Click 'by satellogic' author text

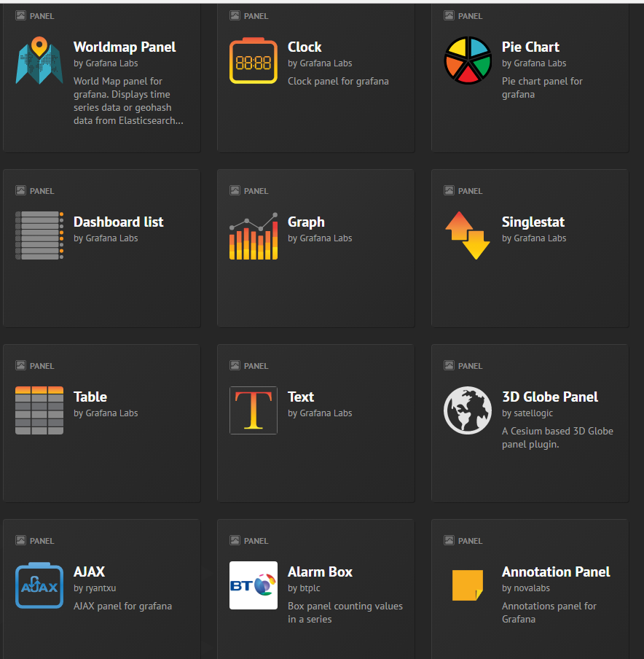[x=527, y=413]
